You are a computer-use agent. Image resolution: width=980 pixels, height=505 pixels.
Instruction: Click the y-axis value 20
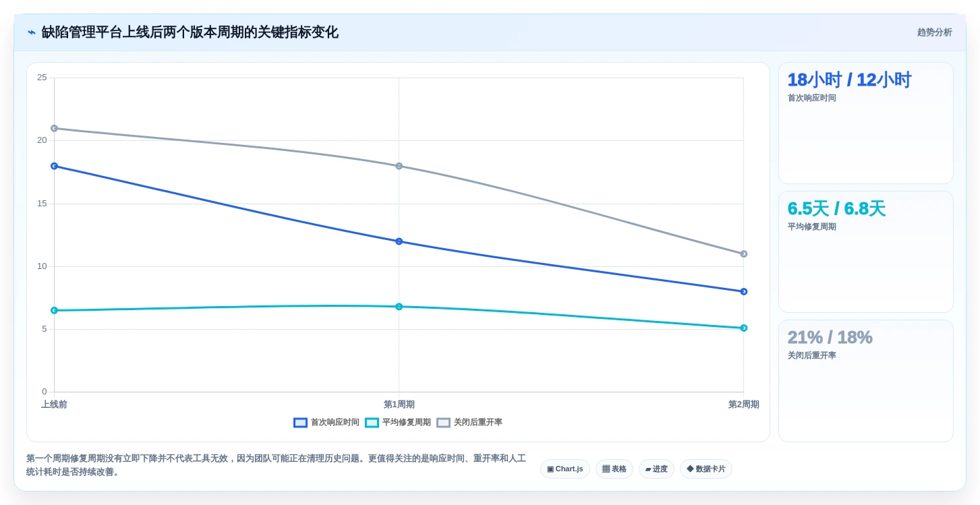42,140
